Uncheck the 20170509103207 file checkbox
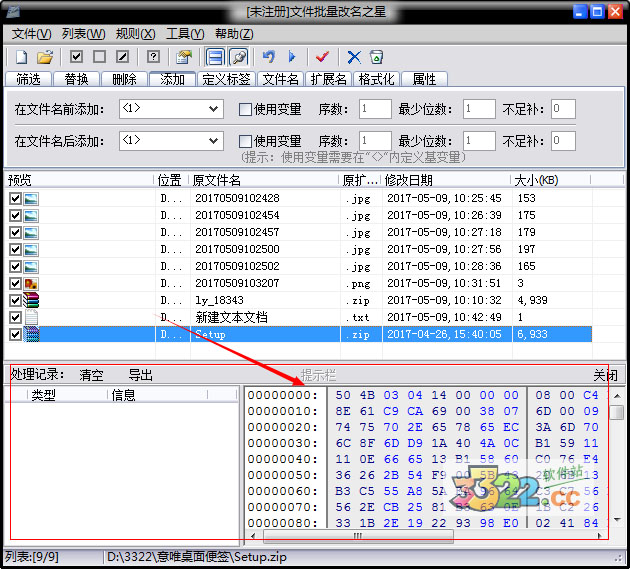The width and height of the screenshot is (630, 569). click(15, 284)
